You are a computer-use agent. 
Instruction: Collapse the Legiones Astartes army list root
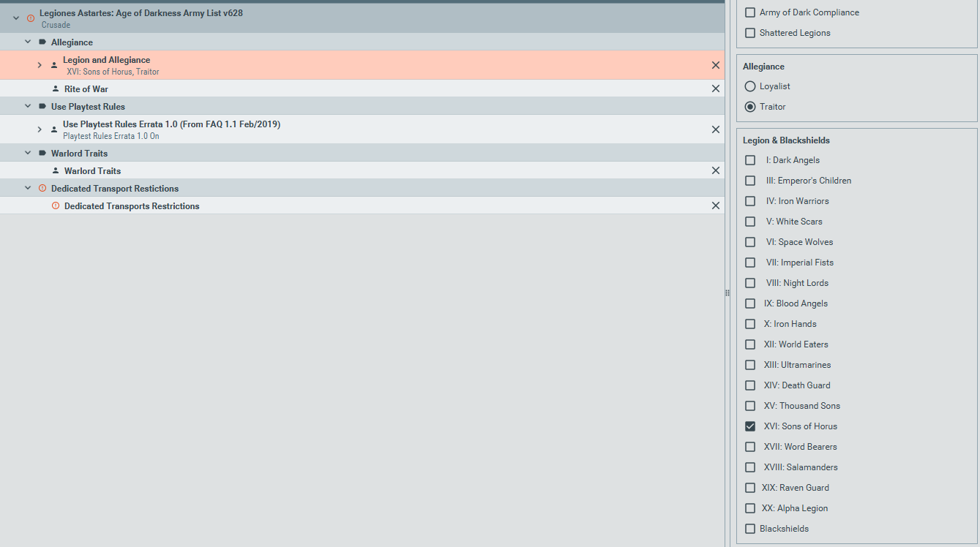[x=16, y=18]
